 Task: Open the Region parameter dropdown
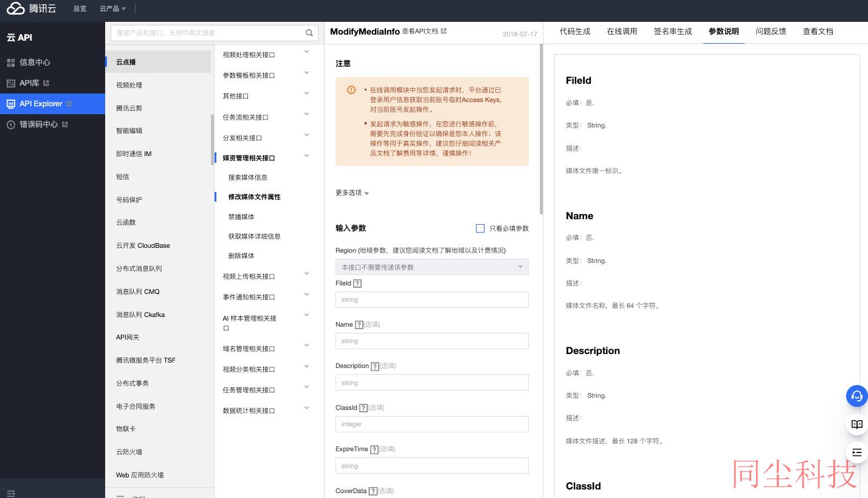(x=432, y=267)
